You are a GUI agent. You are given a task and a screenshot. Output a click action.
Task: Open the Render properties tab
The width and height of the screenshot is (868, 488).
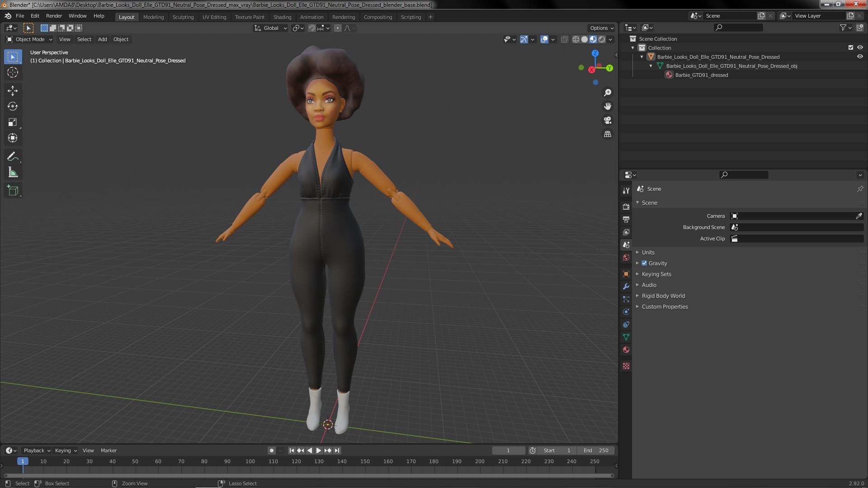tap(626, 206)
